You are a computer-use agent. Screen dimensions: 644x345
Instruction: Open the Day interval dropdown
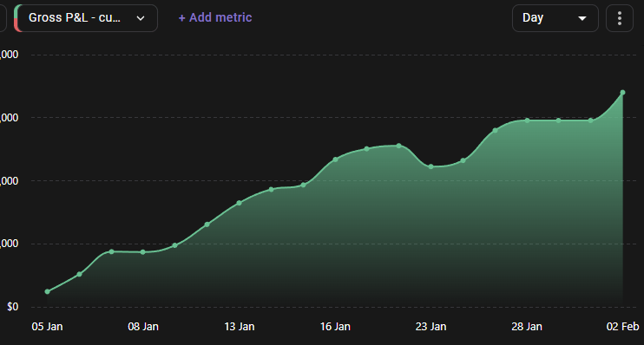coord(555,18)
